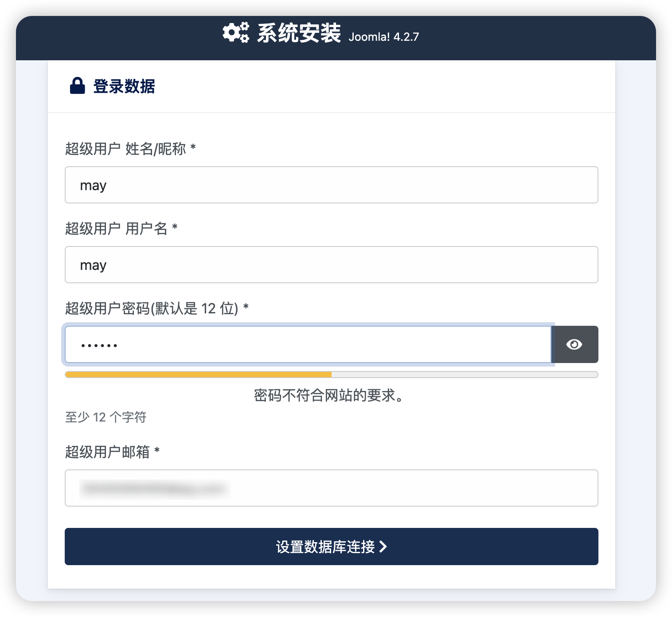The width and height of the screenshot is (672, 617).
Task: Click the 登录数据 section heading
Action: (x=124, y=86)
